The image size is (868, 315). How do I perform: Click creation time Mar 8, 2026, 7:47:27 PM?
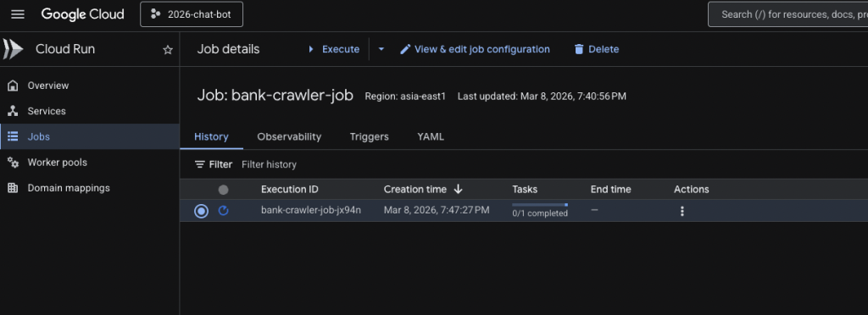click(x=437, y=211)
